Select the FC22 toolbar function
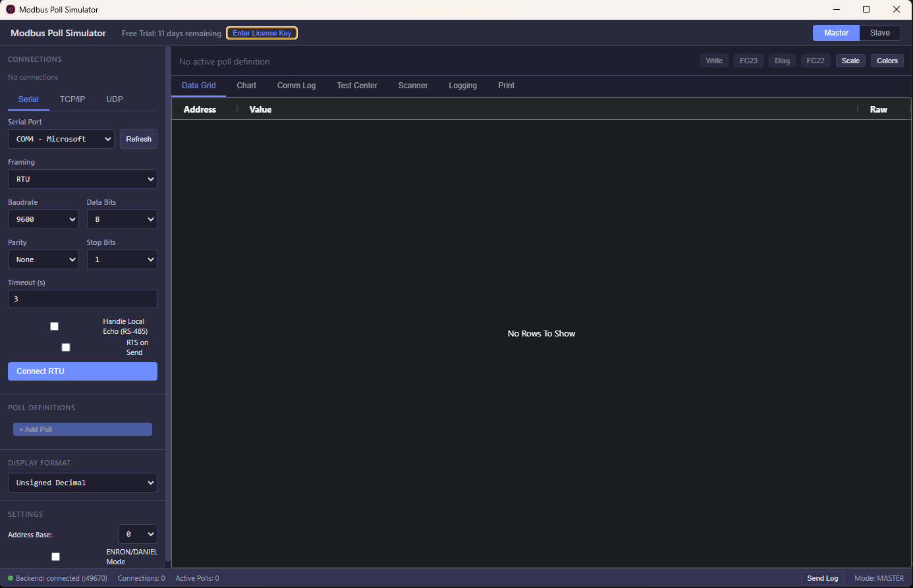The image size is (913, 588). pyautogui.click(x=816, y=60)
